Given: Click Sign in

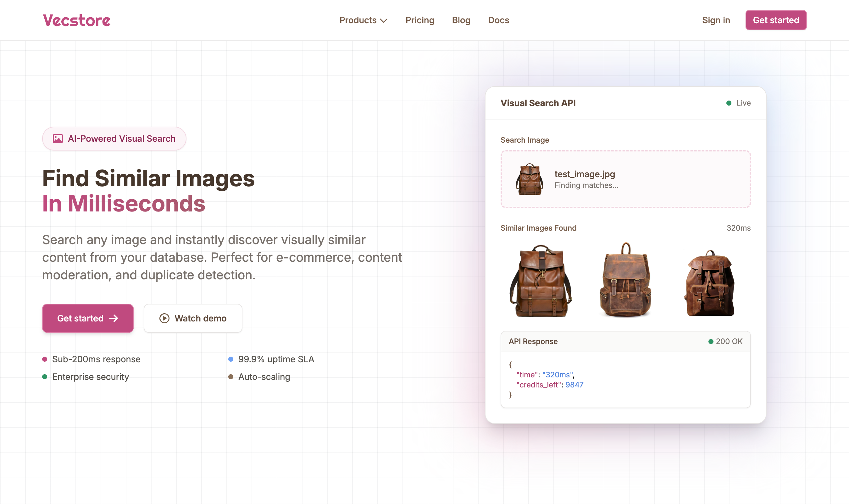Looking at the screenshot, I should [x=716, y=20].
